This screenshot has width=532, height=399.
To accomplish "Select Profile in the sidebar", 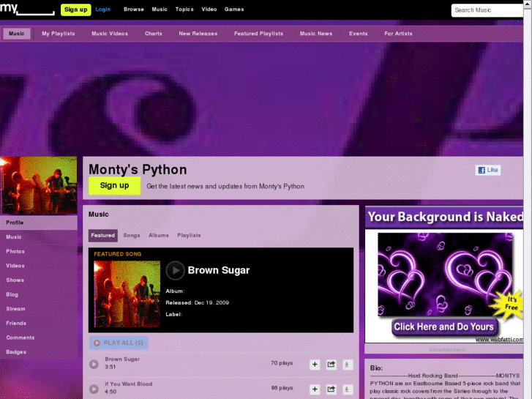I will [x=39, y=223].
